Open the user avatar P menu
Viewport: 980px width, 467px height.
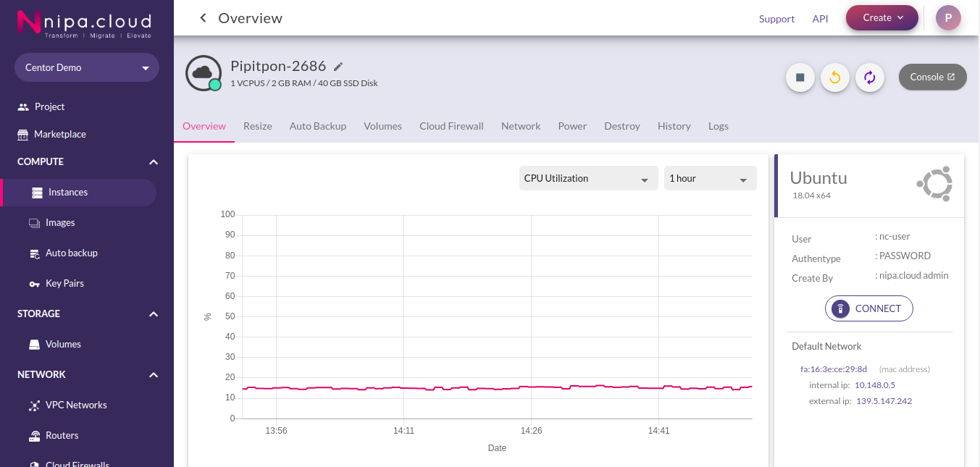948,18
